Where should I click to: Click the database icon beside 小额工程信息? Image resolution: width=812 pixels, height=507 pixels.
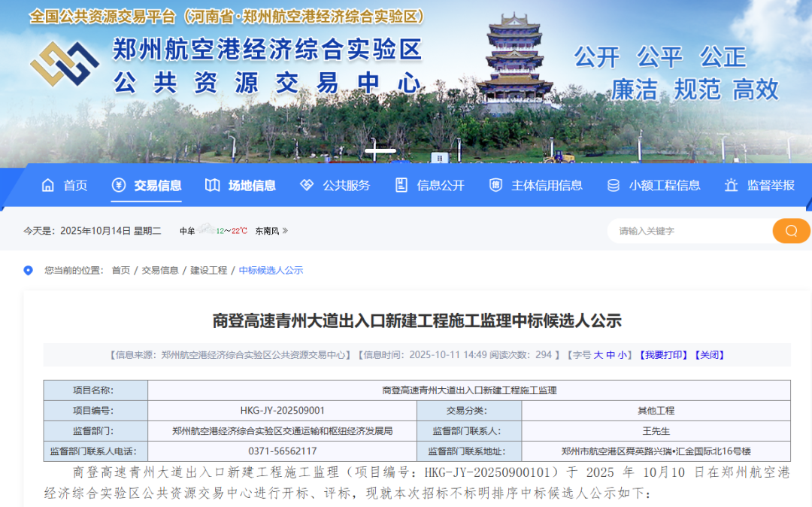pyautogui.click(x=614, y=185)
